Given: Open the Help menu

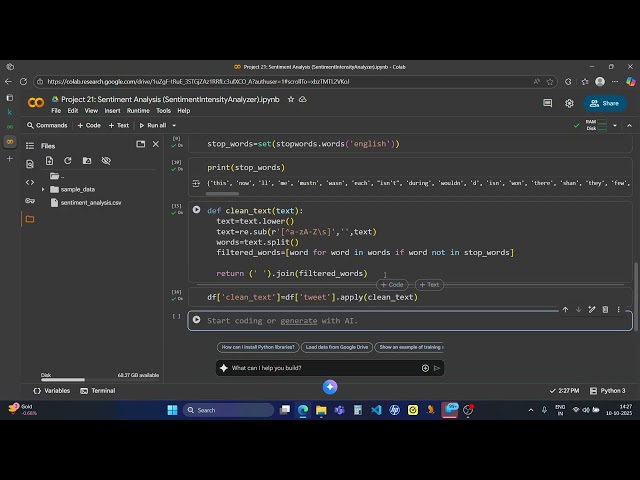Looking at the screenshot, I should click(x=184, y=111).
